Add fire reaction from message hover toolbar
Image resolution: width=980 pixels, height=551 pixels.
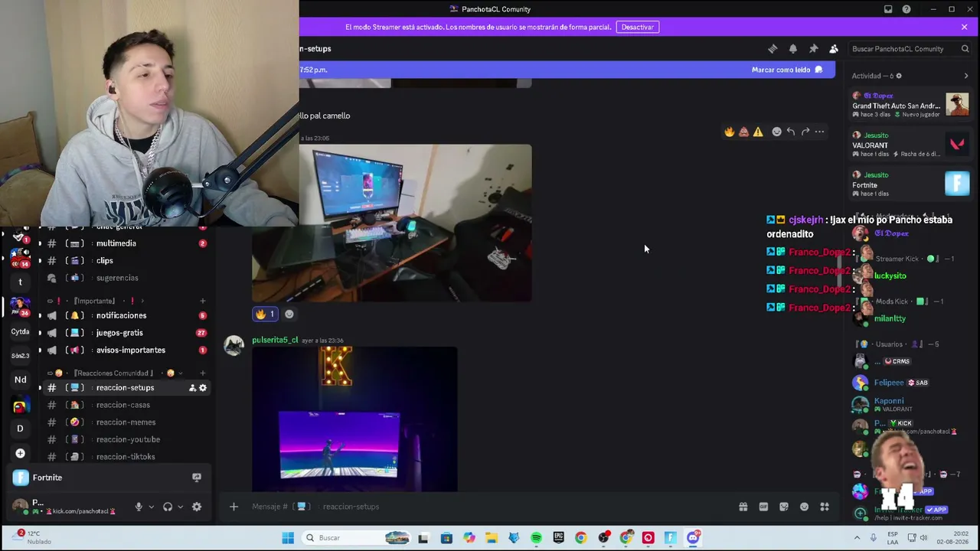click(729, 132)
